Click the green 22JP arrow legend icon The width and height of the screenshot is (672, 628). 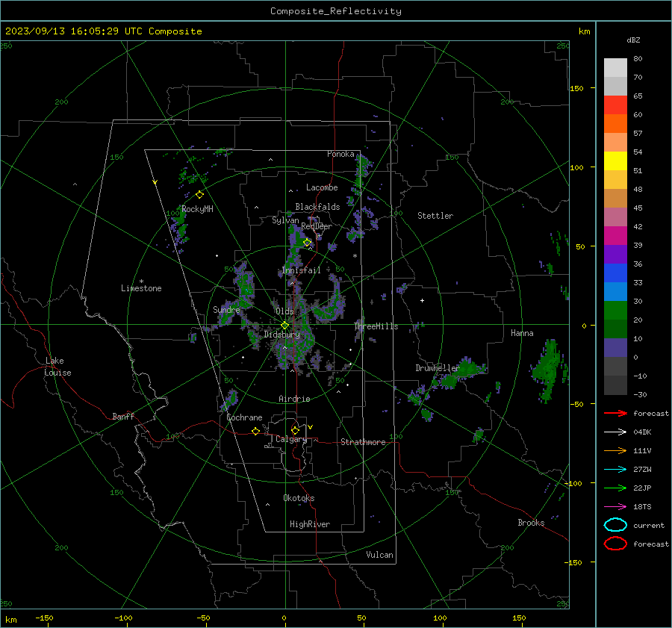pos(615,488)
